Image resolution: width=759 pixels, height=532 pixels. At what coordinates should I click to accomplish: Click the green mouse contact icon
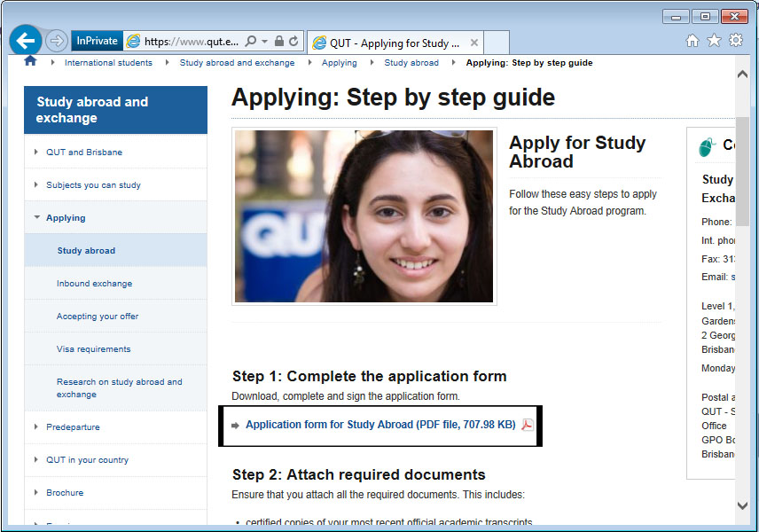click(707, 146)
